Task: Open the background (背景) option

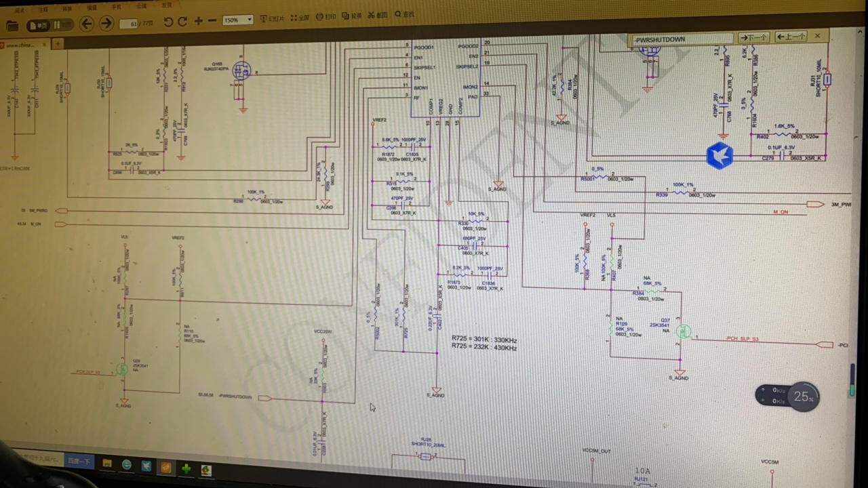Action: [x=352, y=16]
